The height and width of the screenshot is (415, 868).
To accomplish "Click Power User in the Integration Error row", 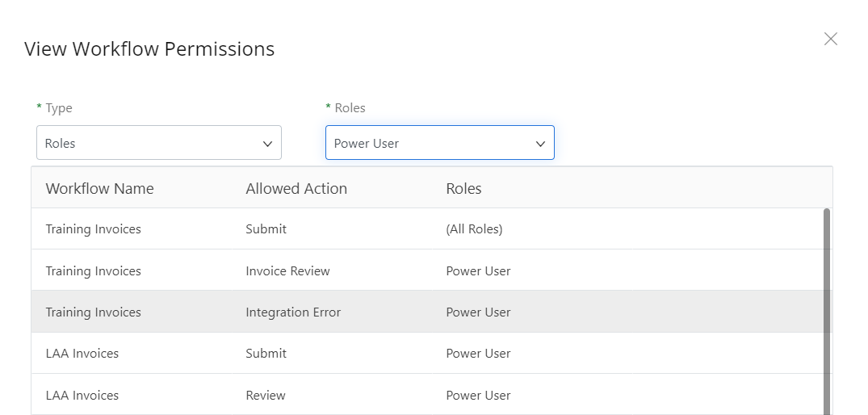I will [478, 312].
